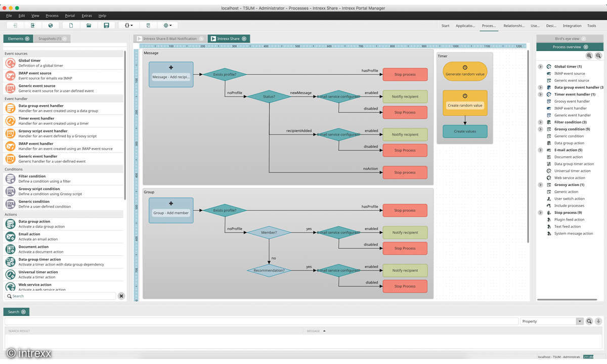Open the Property combo box dropdown
This screenshot has height=364, width=607.
click(580, 321)
